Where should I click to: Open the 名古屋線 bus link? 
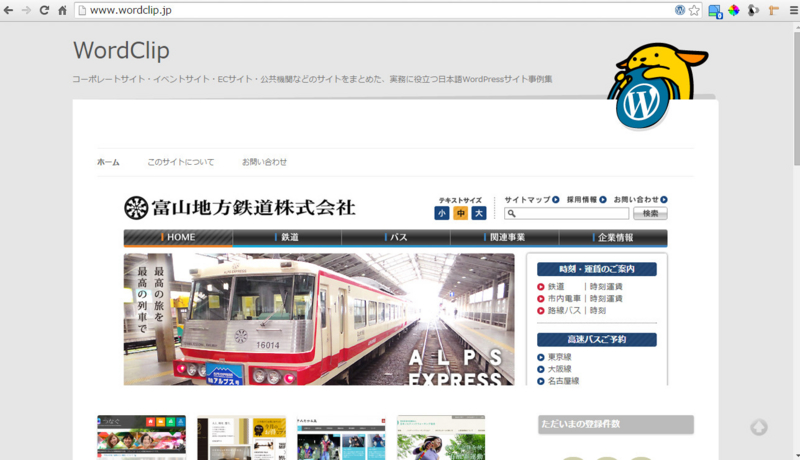pyautogui.click(x=558, y=380)
